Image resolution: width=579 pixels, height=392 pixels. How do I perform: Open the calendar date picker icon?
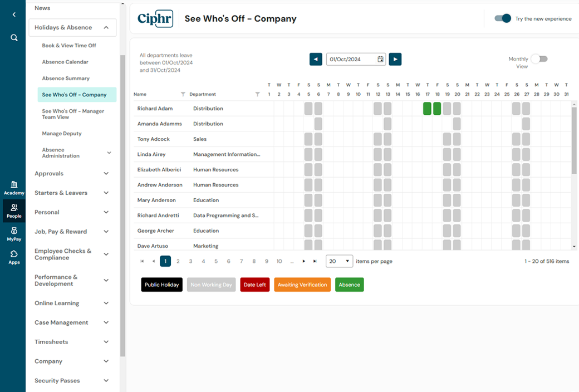click(x=381, y=59)
